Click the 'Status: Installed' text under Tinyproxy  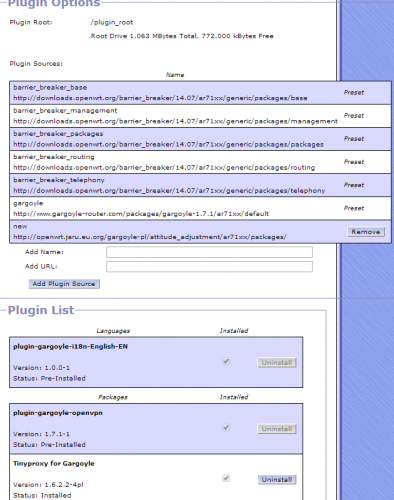click(42, 495)
